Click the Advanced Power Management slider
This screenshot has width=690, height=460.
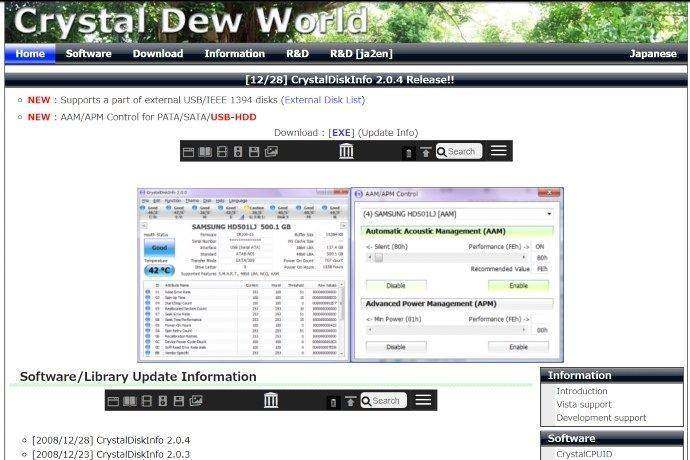point(447,330)
